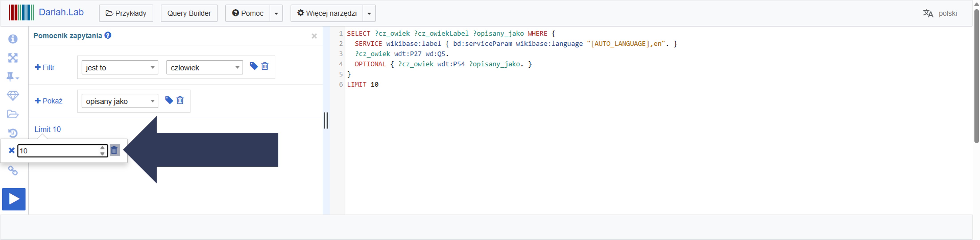Open the 'człowiek' value dropdown
Viewport: 980px width, 240px height.
[204, 68]
